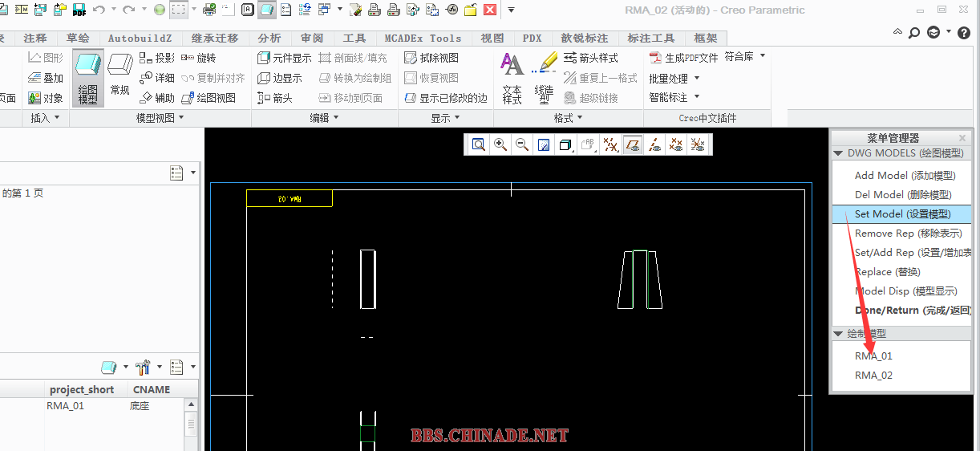The height and width of the screenshot is (451, 980).
Task: Open the Batch Processing (批量处理) dropdown
Action: [x=674, y=78]
